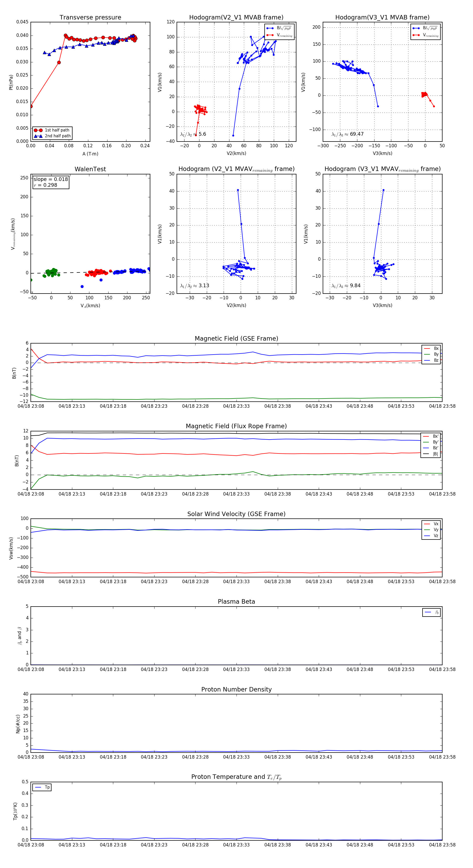Select "Bz'" entry in Flux Rope legend
The height and width of the screenshot is (868, 473).
click(x=431, y=448)
